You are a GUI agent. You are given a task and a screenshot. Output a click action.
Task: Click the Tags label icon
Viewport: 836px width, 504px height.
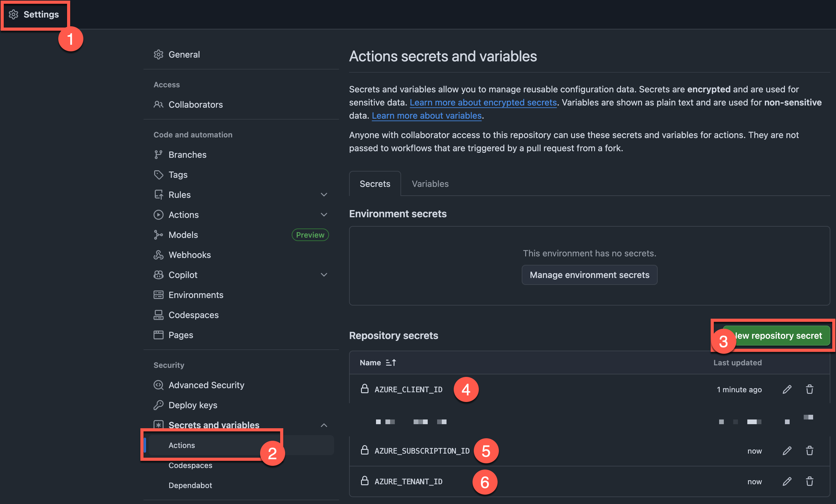click(x=159, y=175)
